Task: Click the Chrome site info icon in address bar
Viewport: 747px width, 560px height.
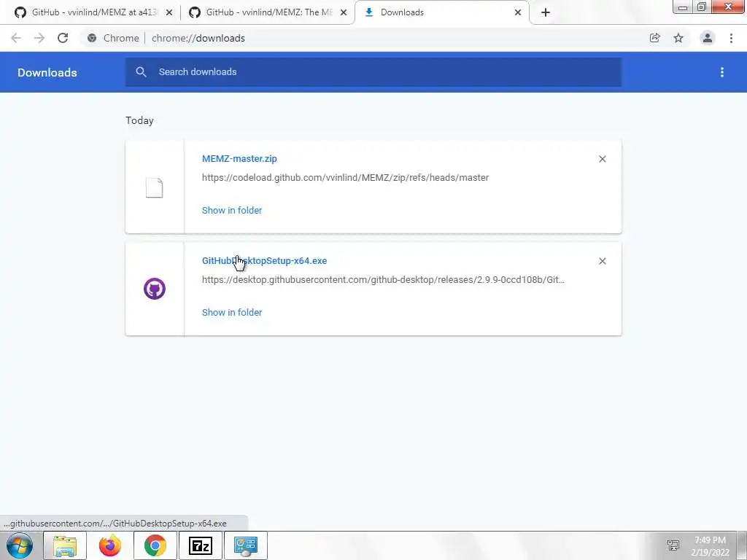Action: [x=92, y=38]
